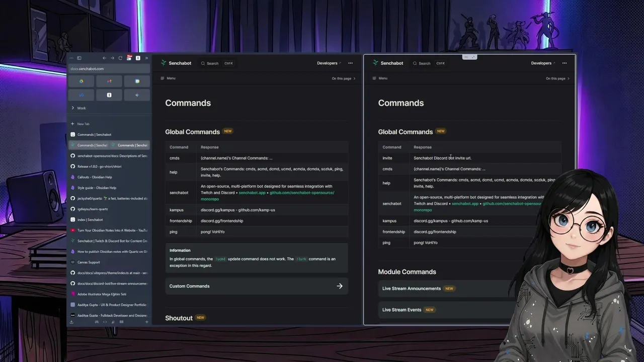Go forward with the browser forward arrow
Viewport: 644px width, 362px height.
112,58
